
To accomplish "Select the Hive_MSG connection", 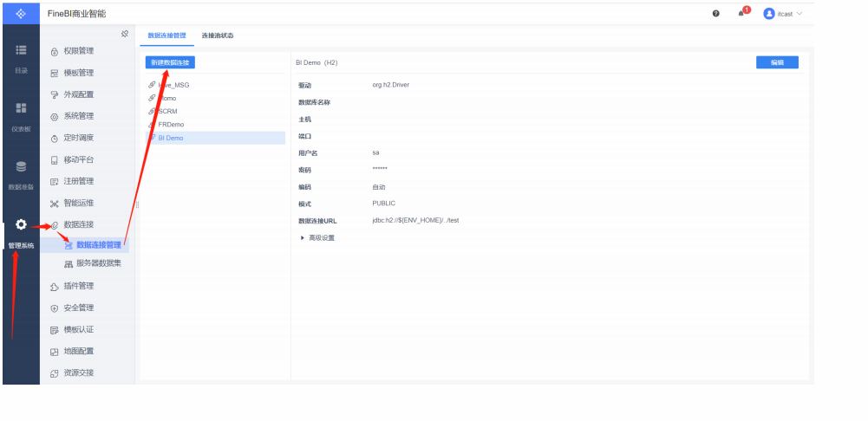I will point(215,85).
